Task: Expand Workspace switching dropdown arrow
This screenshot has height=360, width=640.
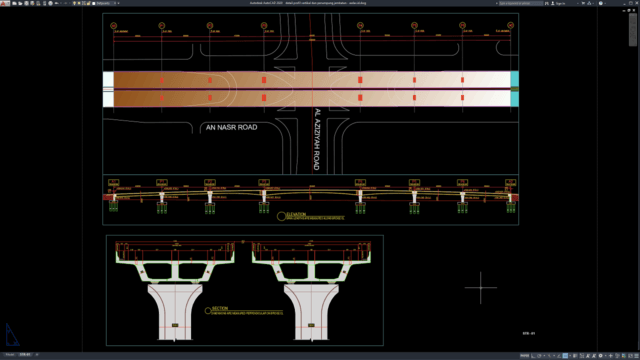Action: tap(605, 356)
